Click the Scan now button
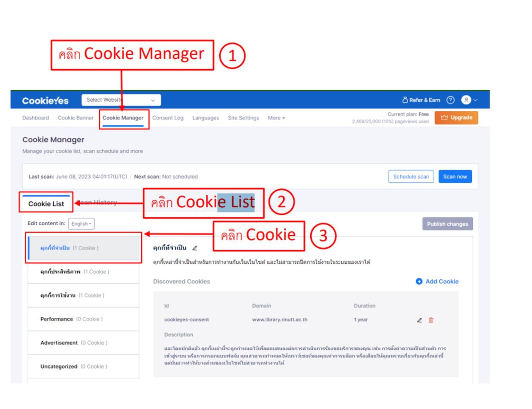Image resolution: width=532 pixels, height=409 pixels. (455, 176)
